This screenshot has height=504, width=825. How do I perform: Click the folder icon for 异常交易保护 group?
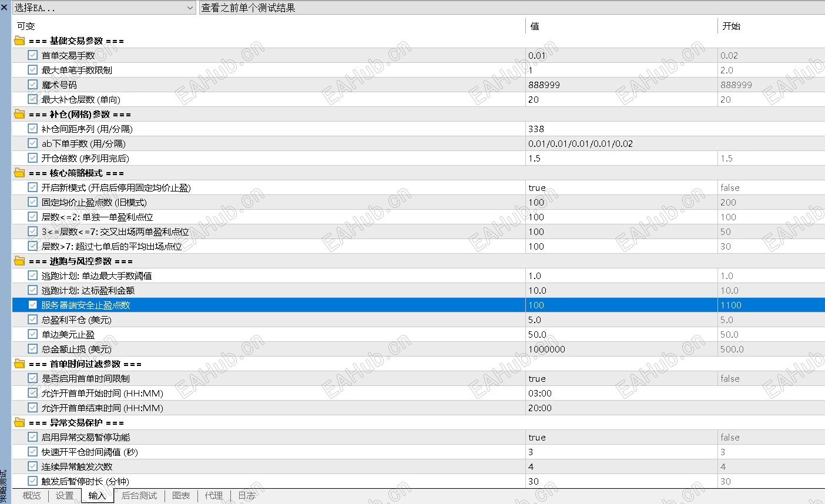point(19,422)
